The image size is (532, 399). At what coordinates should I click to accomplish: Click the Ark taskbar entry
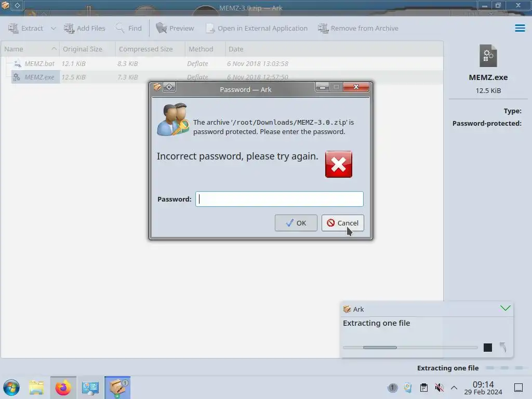click(117, 388)
